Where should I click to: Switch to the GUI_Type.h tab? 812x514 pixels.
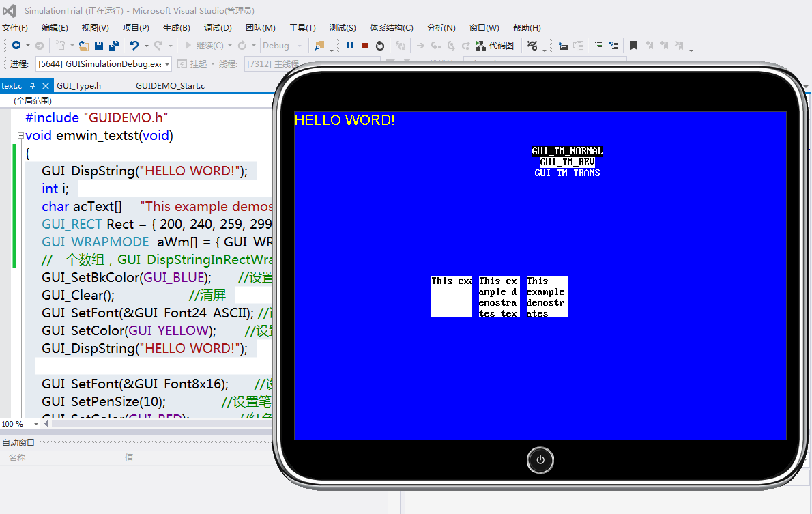(x=78, y=85)
